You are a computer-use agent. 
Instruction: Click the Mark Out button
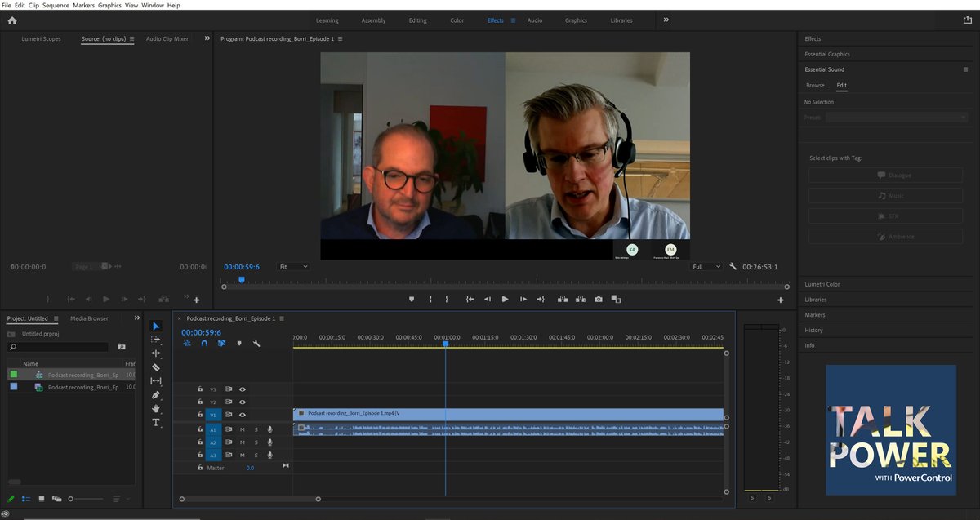point(447,300)
